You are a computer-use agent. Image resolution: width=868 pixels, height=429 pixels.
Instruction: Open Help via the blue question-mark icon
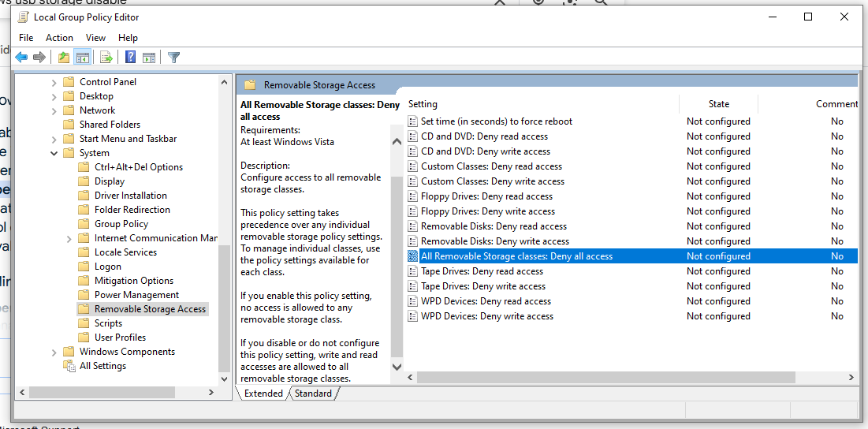[131, 57]
